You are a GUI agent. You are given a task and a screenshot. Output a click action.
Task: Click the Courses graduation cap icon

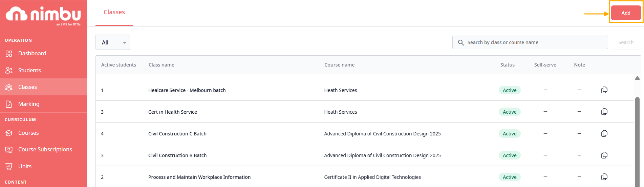9,133
